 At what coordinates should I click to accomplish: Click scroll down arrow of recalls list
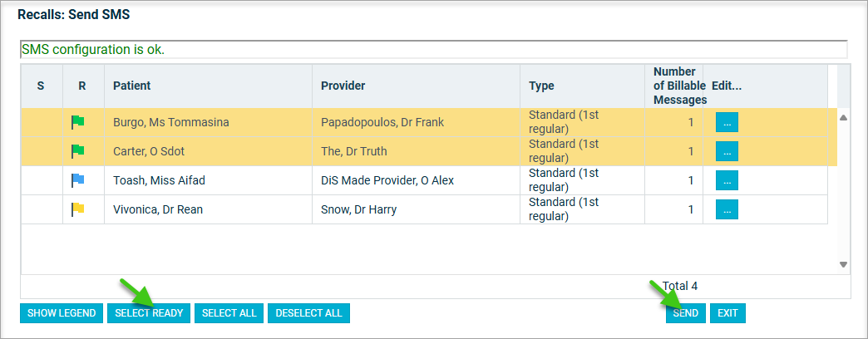pyautogui.click(x=843, y=265)
